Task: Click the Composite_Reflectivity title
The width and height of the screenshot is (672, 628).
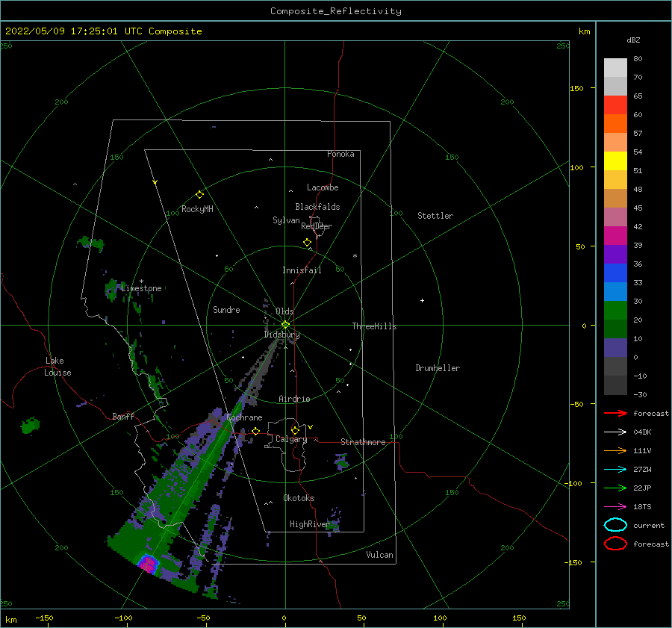Action: (335, 11)
